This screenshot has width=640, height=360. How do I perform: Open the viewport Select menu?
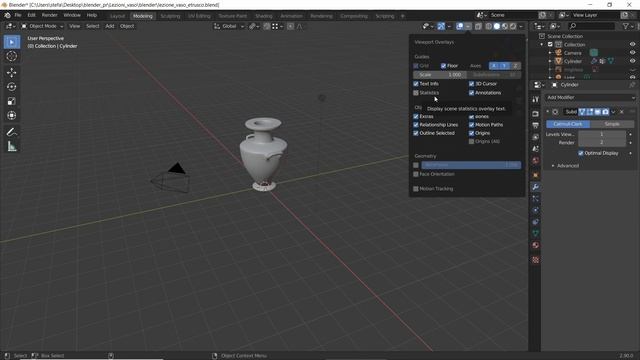point(93,27)
